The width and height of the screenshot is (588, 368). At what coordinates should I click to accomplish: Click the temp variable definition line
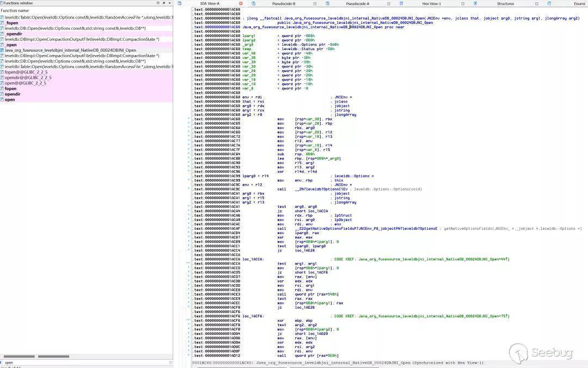289,49
